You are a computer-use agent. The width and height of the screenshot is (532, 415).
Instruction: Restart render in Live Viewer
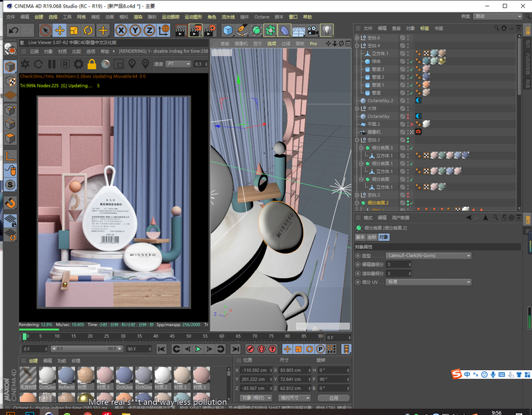point(38,64)
